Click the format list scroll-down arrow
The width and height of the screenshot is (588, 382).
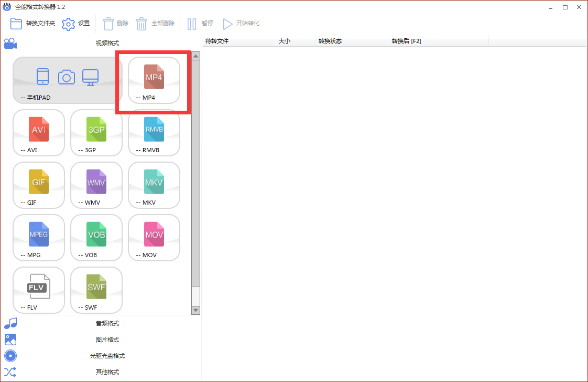tap(196, 310)
